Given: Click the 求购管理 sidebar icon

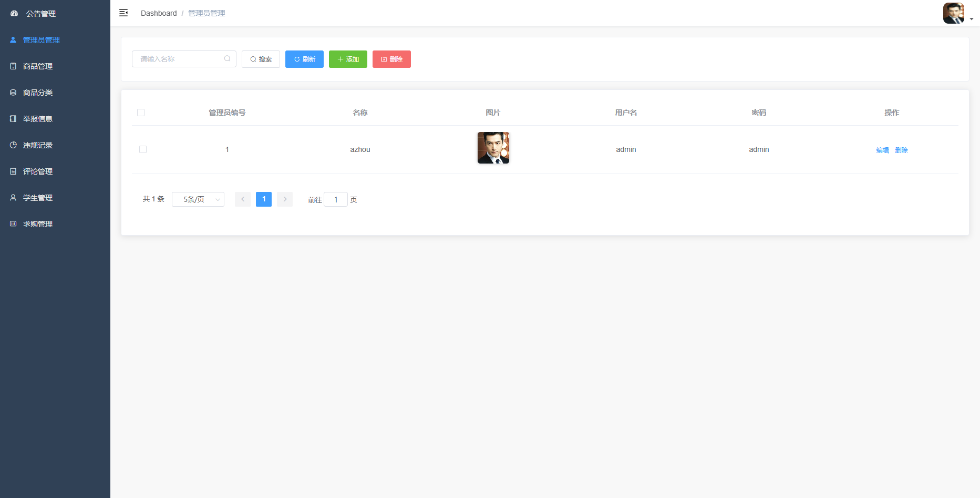Looking at the screenshot, I should 13,224.
